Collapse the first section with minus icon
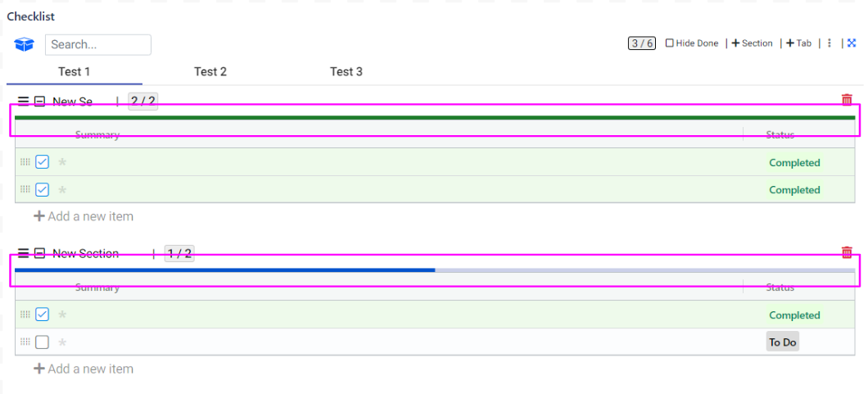 39,102
